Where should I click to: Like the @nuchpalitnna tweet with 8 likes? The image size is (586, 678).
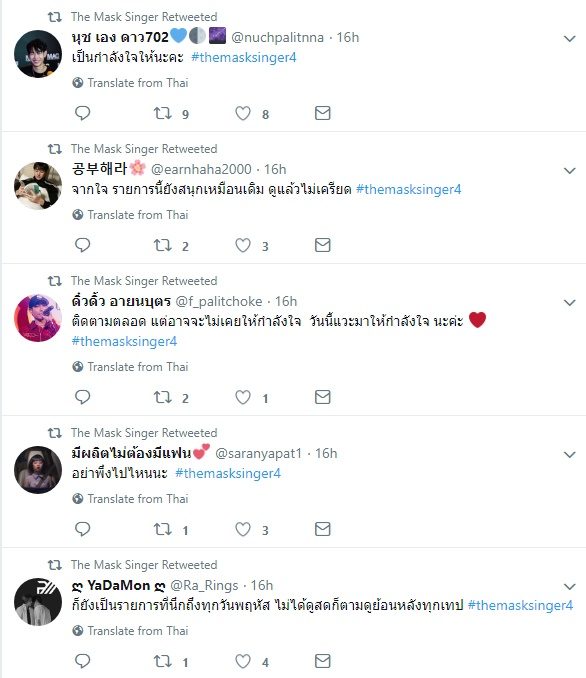pos(243,113)
